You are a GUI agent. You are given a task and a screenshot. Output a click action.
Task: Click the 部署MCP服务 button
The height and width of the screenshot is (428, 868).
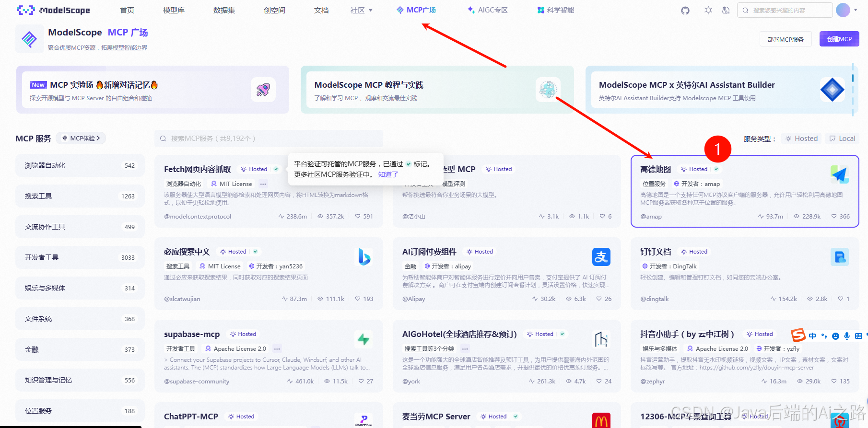pos(786,39)
